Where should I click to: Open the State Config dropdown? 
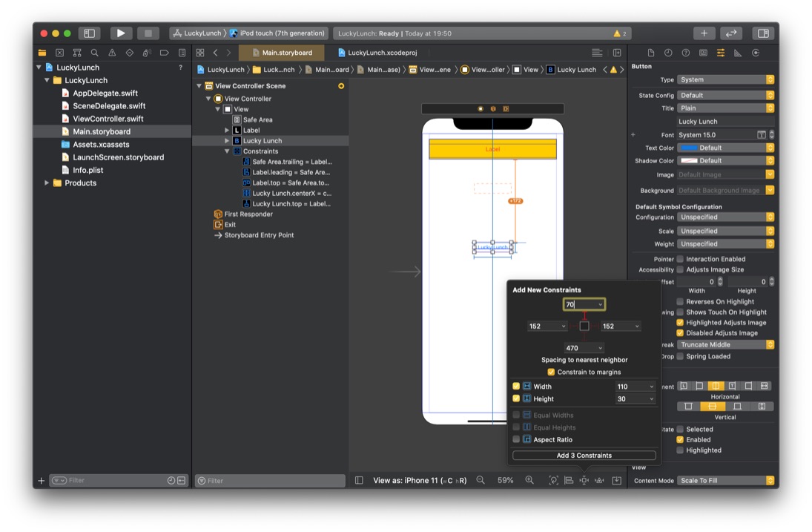(725, 95)
